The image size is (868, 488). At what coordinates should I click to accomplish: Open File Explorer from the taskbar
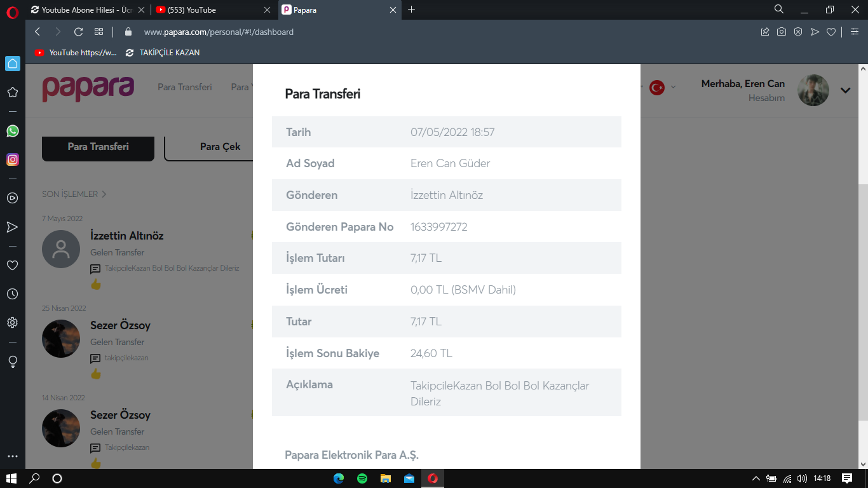(x=386, y=478)
